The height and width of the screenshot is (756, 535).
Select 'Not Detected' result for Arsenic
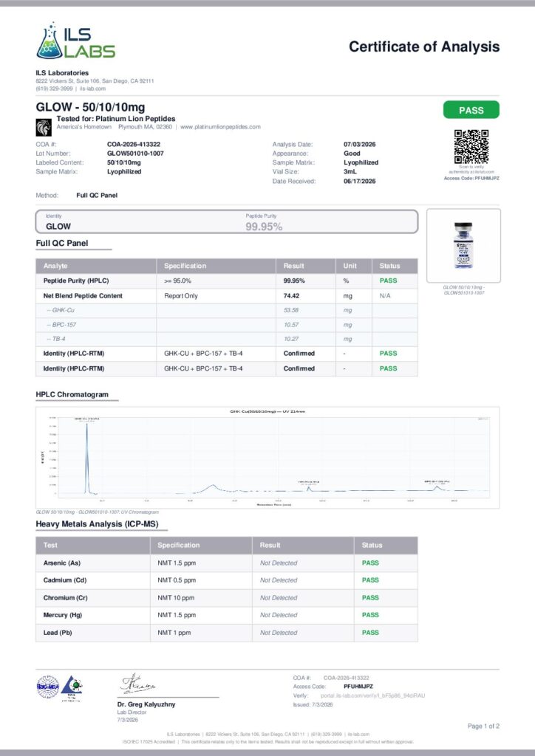tap(279, 563)
